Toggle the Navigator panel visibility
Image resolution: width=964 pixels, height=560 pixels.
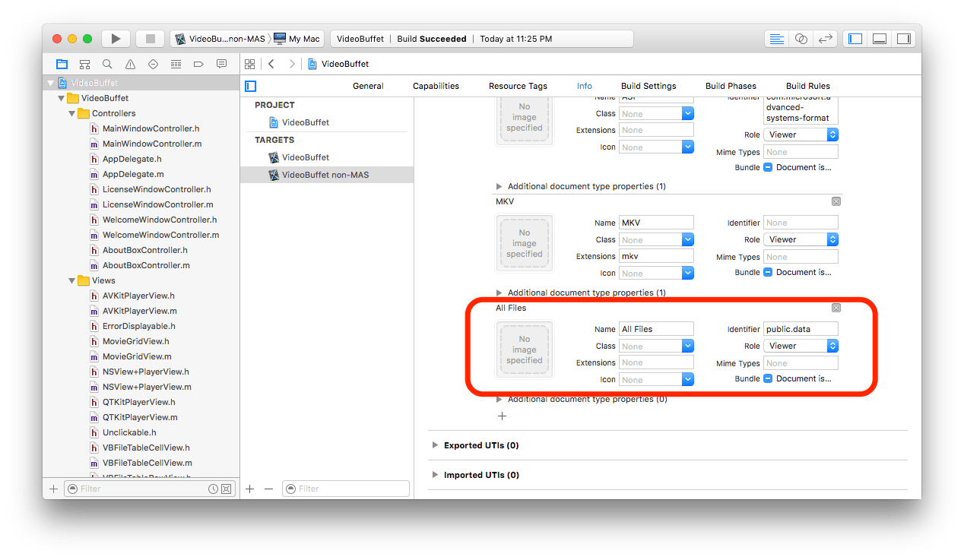855,38
